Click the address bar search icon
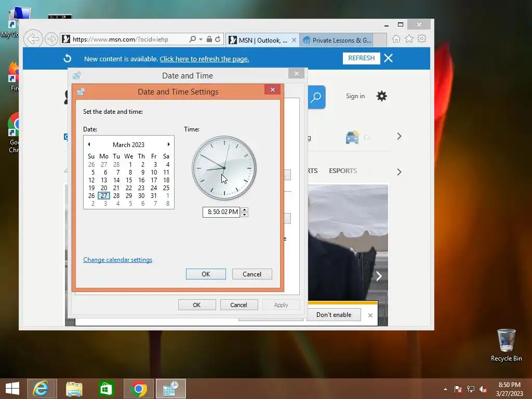Screen dimensions: 532x399 [192, 39]
